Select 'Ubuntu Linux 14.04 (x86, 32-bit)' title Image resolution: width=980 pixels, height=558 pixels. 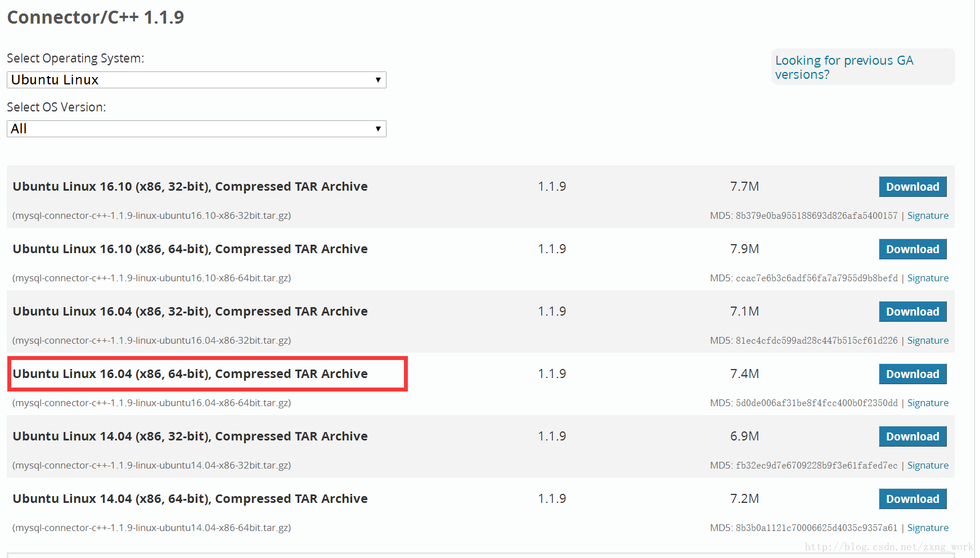(190, 436)
